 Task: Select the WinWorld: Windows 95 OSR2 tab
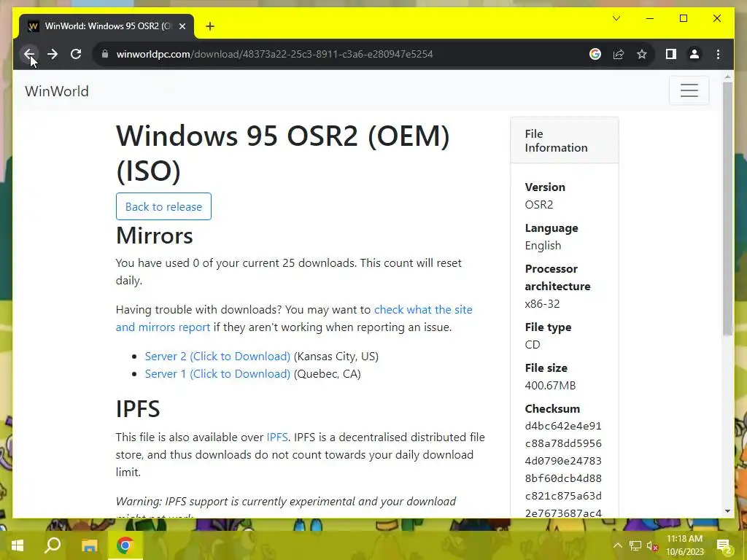[x=107, y=26]
